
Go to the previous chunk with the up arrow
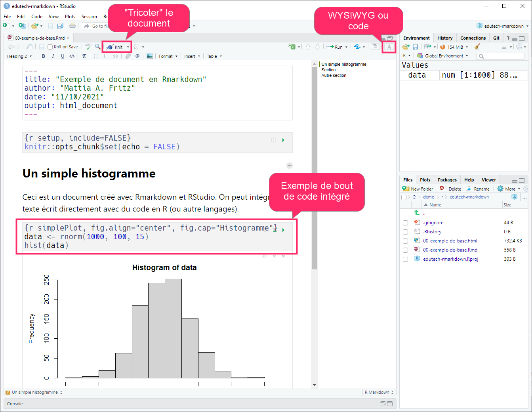pos(308,47)
